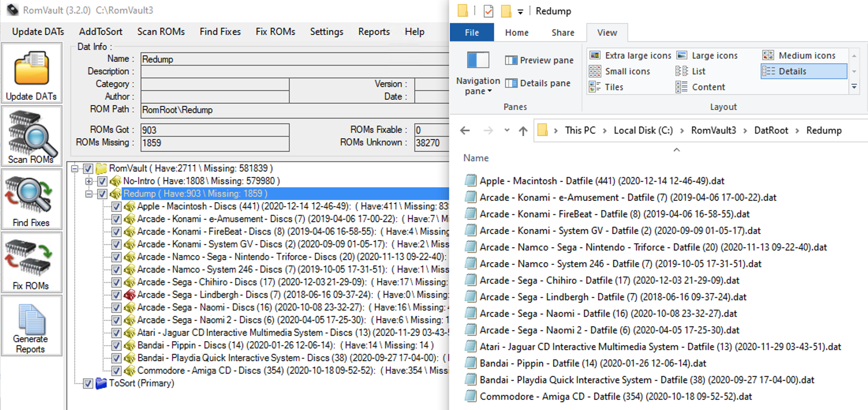The width and height of the screenshot is (868, 410).
Task: Switch to the Home ribbon tab
Action: tap(517, 32)
